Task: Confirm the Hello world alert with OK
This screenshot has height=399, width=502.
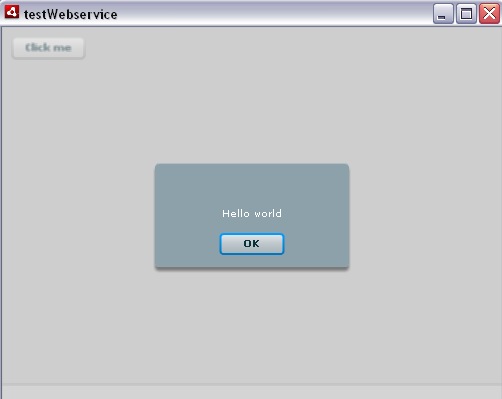Action: coord(252,244)
